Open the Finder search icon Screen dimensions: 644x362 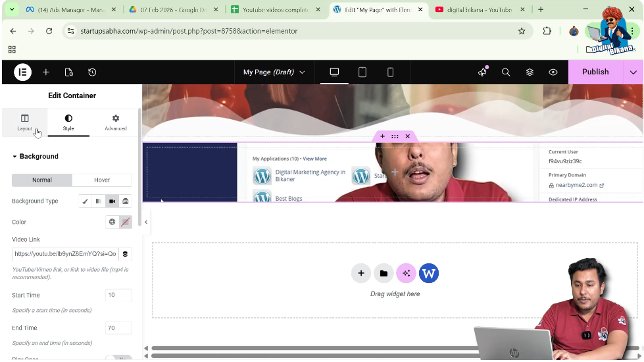tap(506, 72)
